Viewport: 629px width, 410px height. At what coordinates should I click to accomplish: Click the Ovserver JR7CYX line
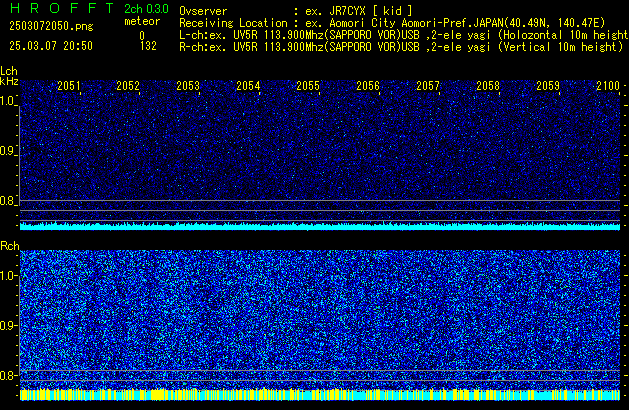click(296, 11)
